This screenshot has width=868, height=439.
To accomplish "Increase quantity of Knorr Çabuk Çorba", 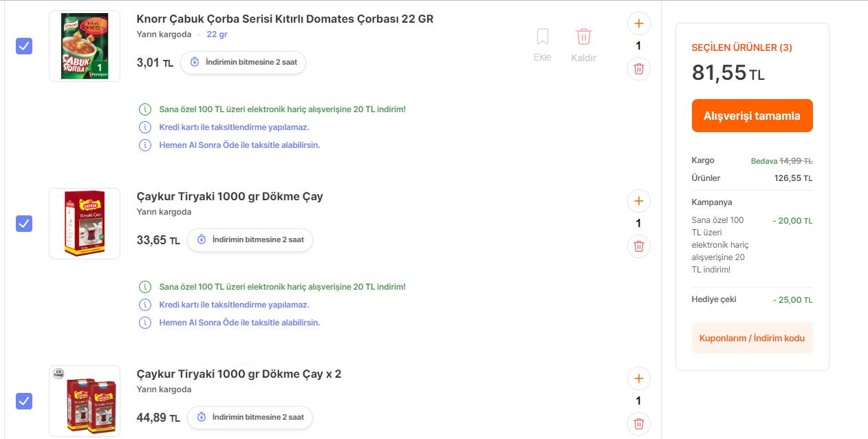I will pyautogui.click(x=638, y=23).
